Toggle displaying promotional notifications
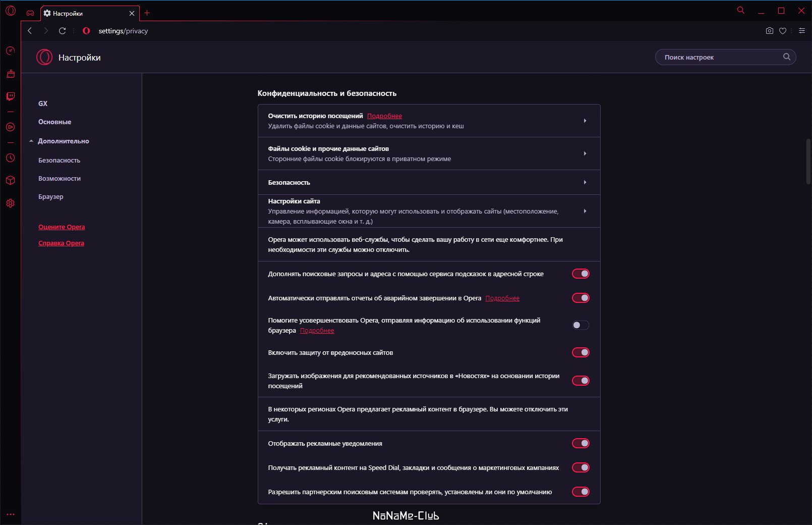 (581, 443)
